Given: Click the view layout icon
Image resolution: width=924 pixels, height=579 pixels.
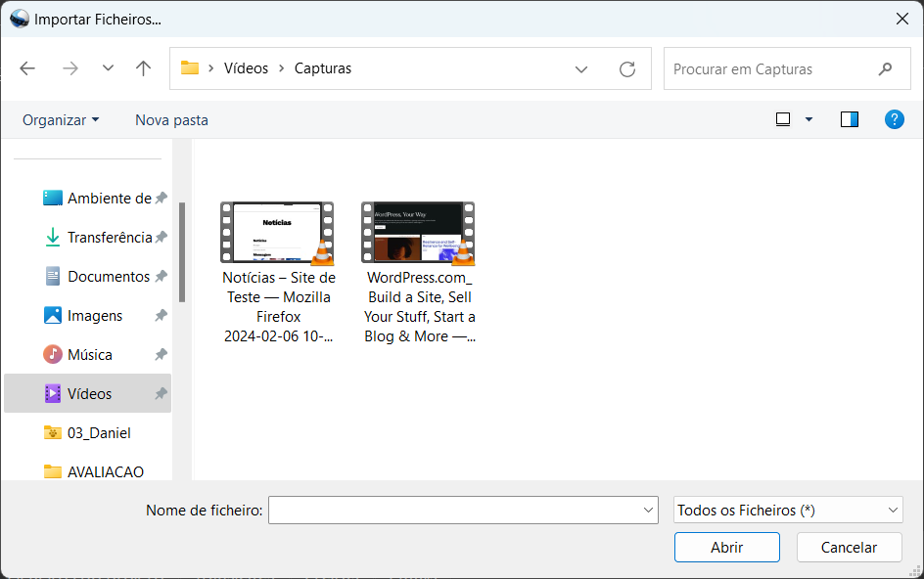Looking at the screenshot, I should pyautogui.click(x=783, y=119).
